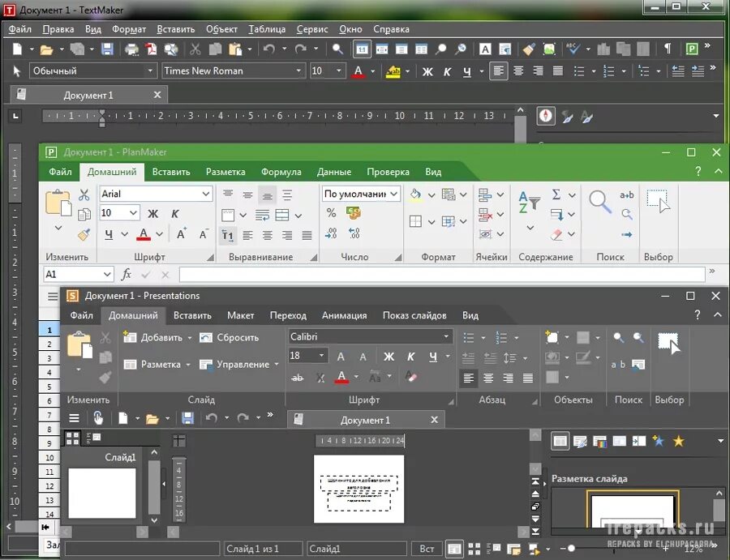Open the Таблица menu in TextMaker
Screen dimensions: 730x560
point(267,29)
